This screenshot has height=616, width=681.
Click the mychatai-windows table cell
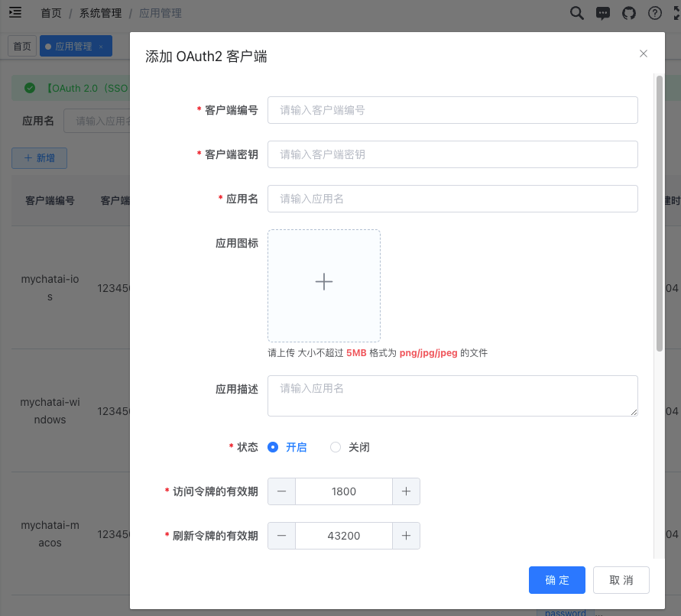pyautogui.click(x=50, y=410)
